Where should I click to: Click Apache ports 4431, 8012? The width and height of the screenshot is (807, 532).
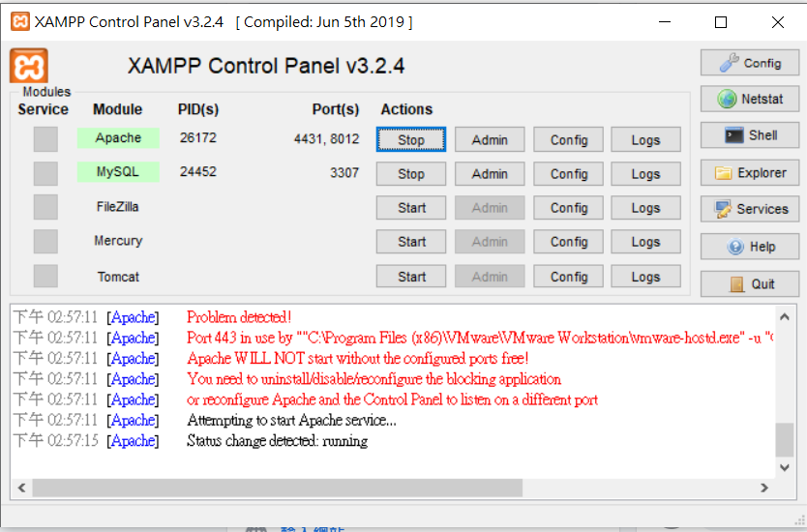(x=326, y=139)
